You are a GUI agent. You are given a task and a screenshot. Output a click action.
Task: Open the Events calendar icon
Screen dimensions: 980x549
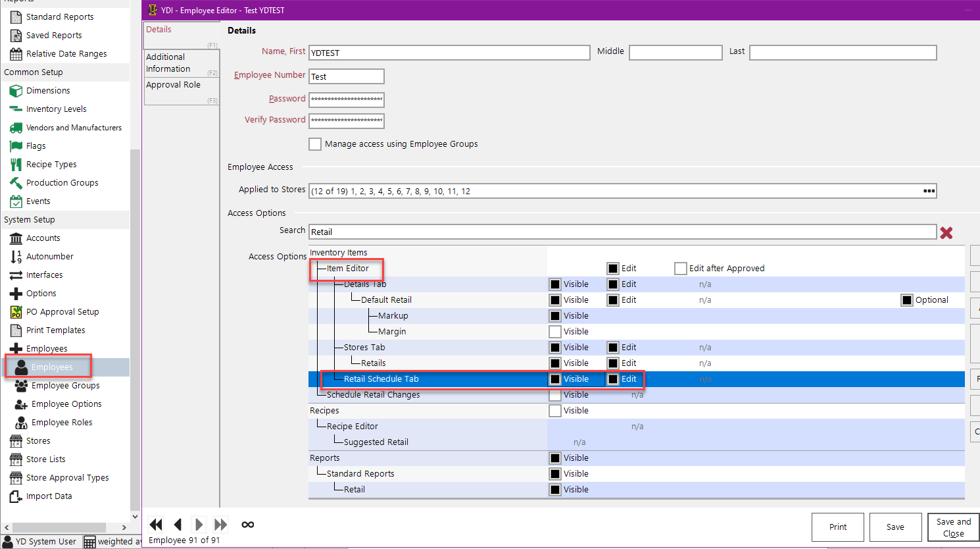point(16,201)
